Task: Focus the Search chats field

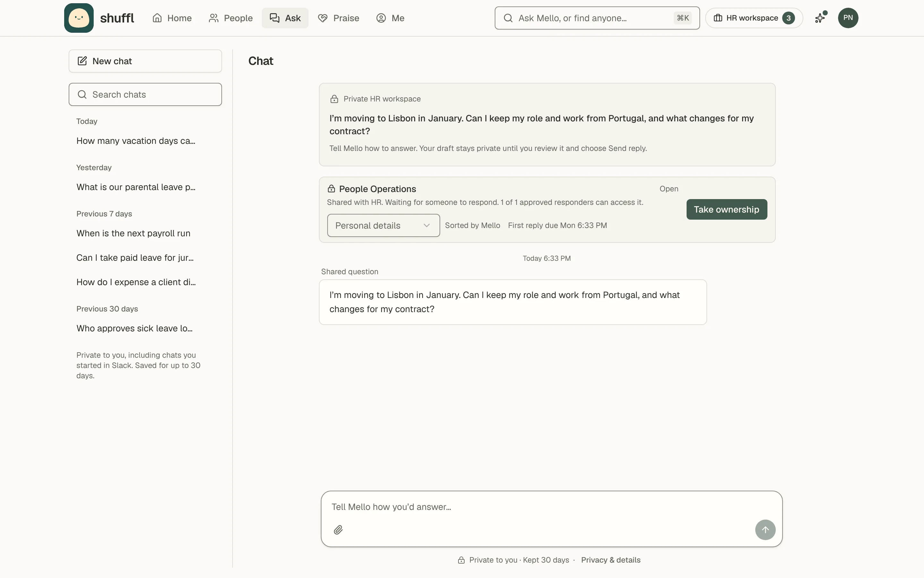Action: point(145,94)
